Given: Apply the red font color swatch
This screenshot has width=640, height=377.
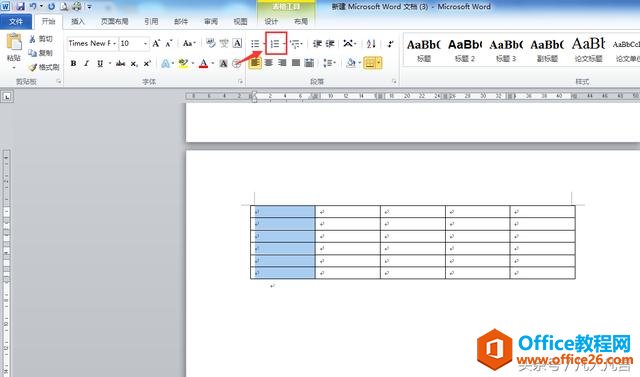Looking at the screenshot, I should [x=203, y=63].
